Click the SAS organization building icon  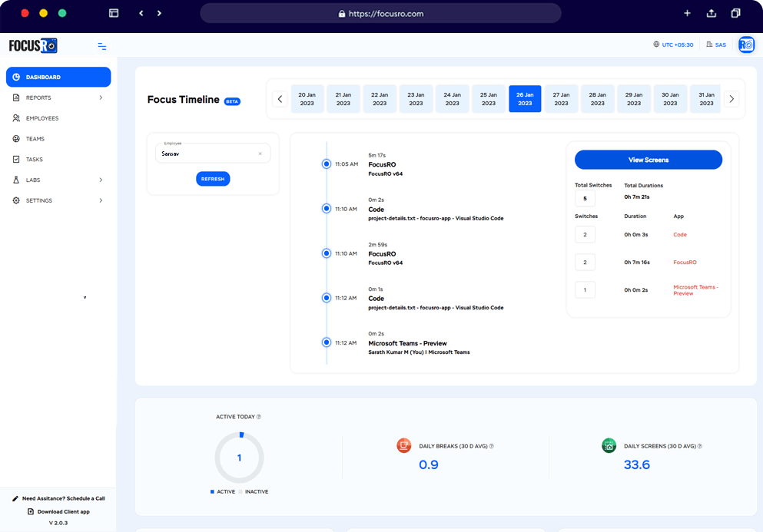coord(709,45)
